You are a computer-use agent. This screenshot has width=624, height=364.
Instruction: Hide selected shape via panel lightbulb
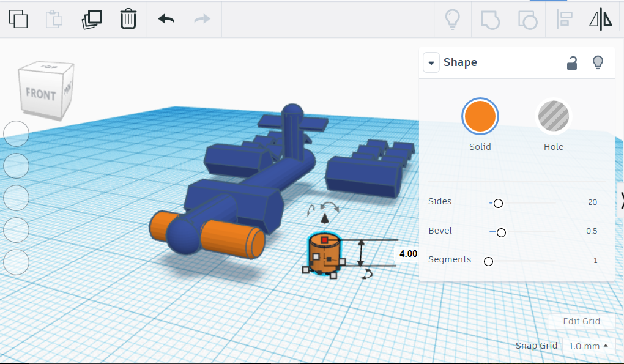(x=598, y=63)
